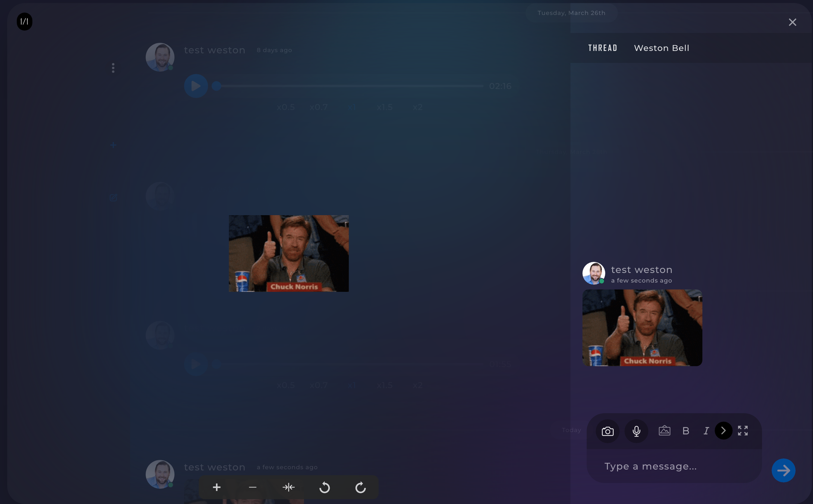
Task: Send the thread message with arrow button
Action: [783, 470]
